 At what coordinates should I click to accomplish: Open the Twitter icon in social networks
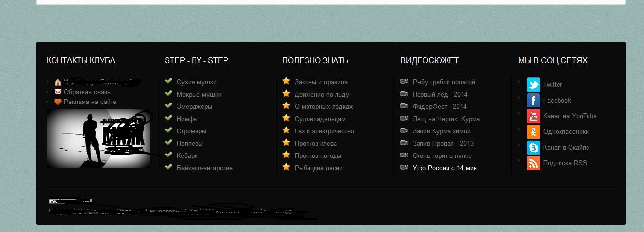(533, 85)
